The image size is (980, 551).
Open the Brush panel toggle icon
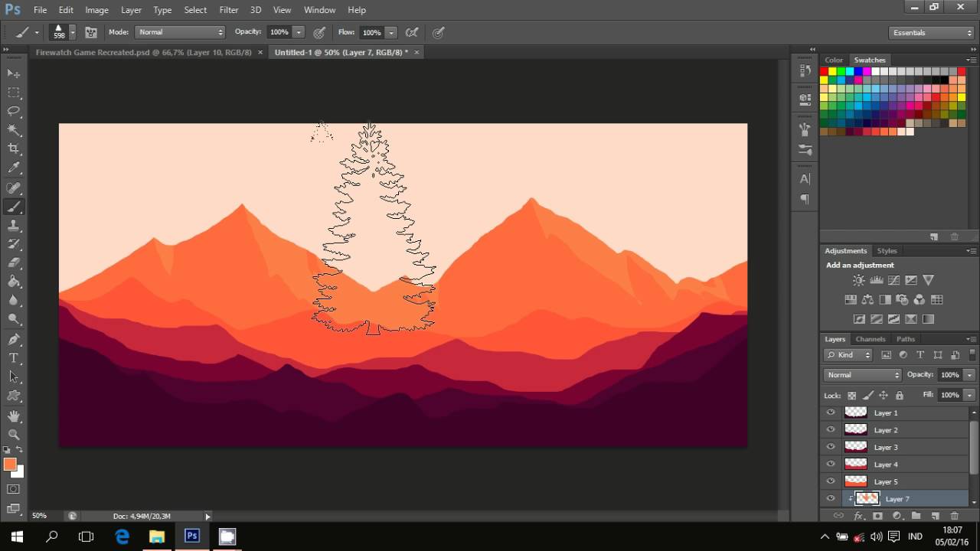(x=91, y=32)
